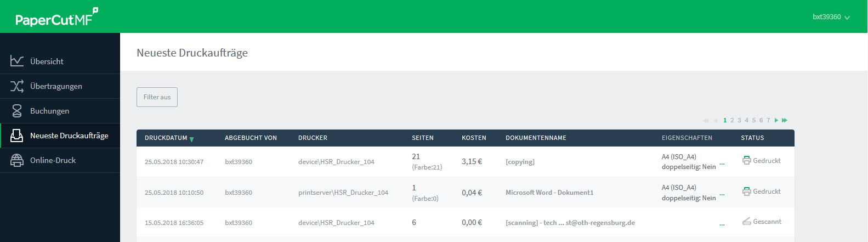This screenshot has height=242, width=868.
Task: Open the bxt39360 user dropdown menu
Action: (831, 17)
